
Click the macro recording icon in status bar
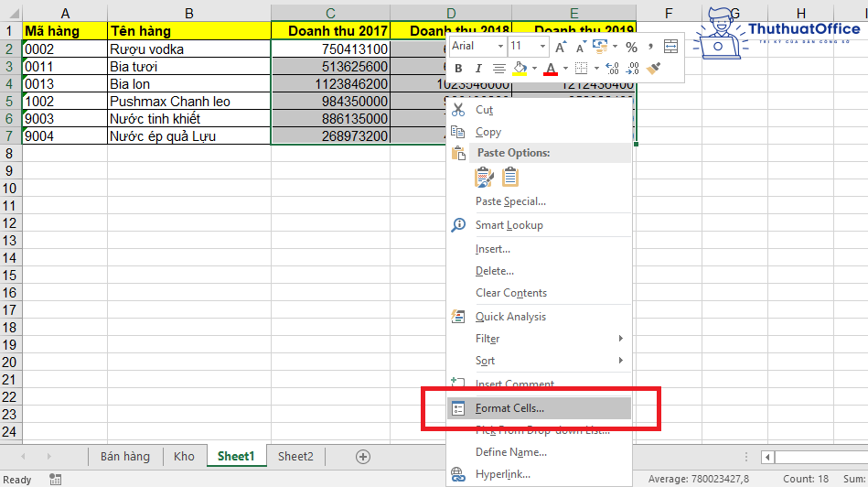pyautogui.click(x=56, y=480)
